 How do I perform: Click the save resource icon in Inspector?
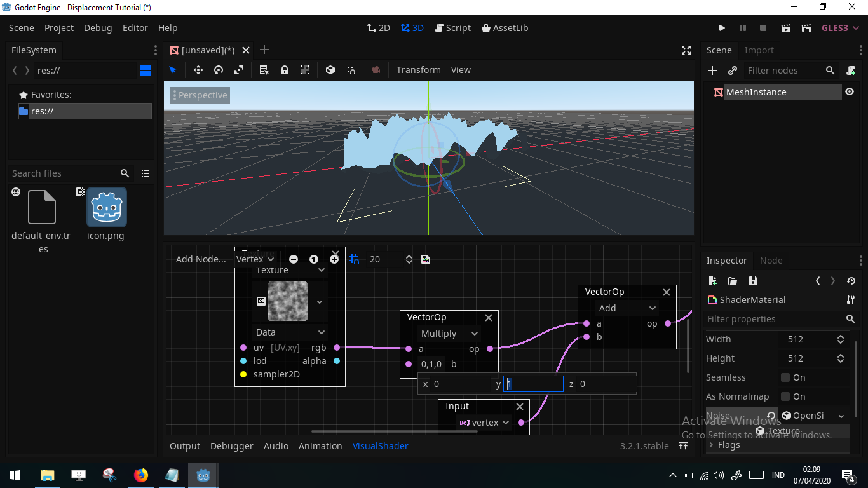click(x=753, y=281)
